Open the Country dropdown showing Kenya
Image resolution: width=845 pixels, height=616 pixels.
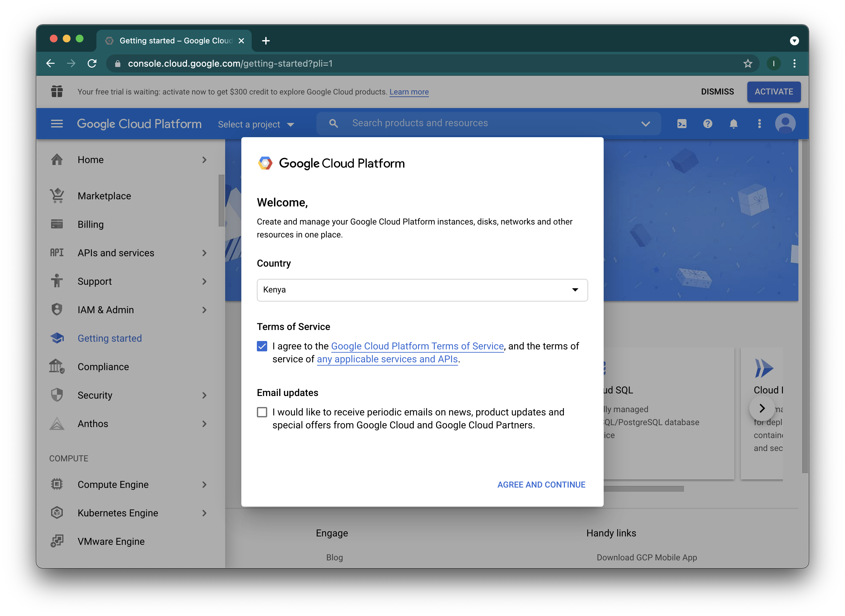(x=422, y=290)
